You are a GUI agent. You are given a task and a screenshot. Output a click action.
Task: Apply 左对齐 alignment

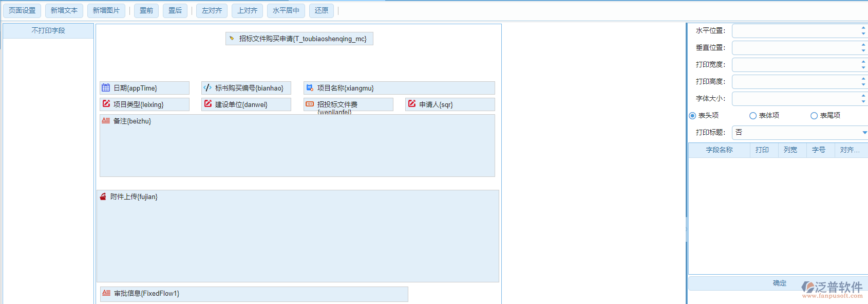tap(212, 10)
